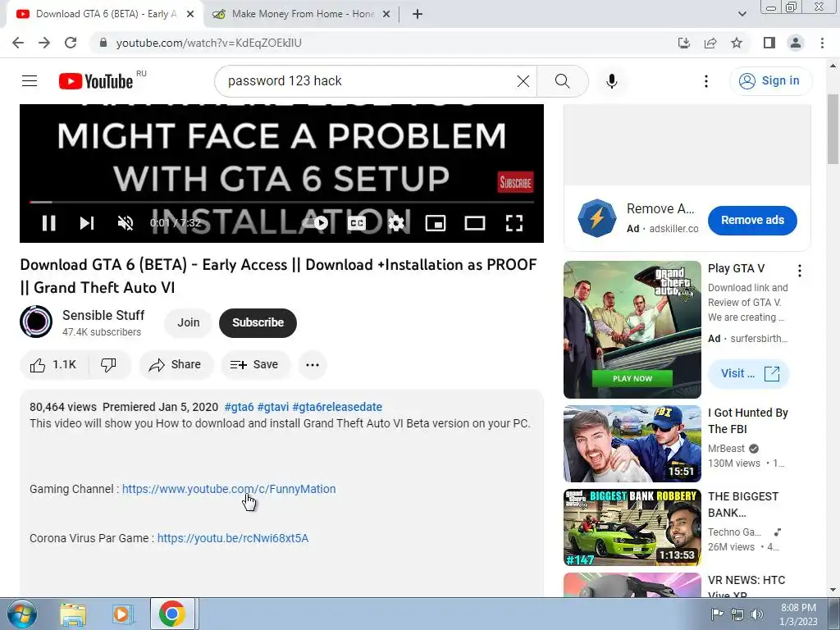Share the video

click(176, 365)
